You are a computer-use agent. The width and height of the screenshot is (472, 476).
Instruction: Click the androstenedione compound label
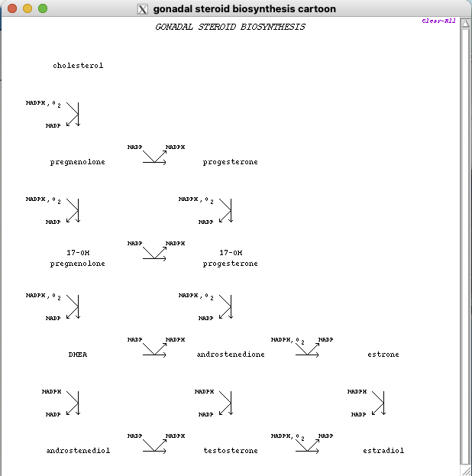tap(231, 355)
